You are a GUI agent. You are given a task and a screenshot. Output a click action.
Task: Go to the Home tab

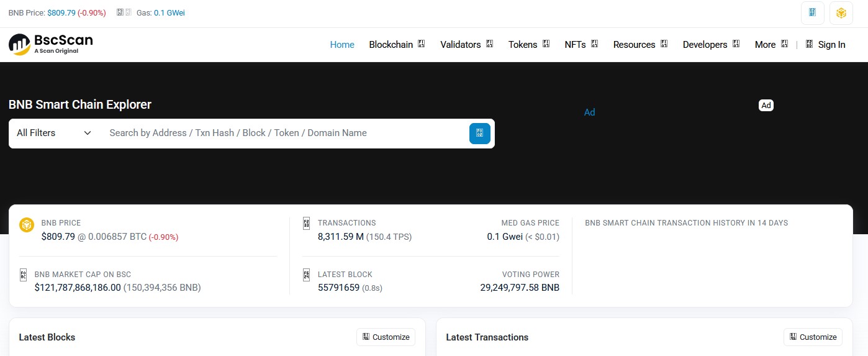(342, 45)
